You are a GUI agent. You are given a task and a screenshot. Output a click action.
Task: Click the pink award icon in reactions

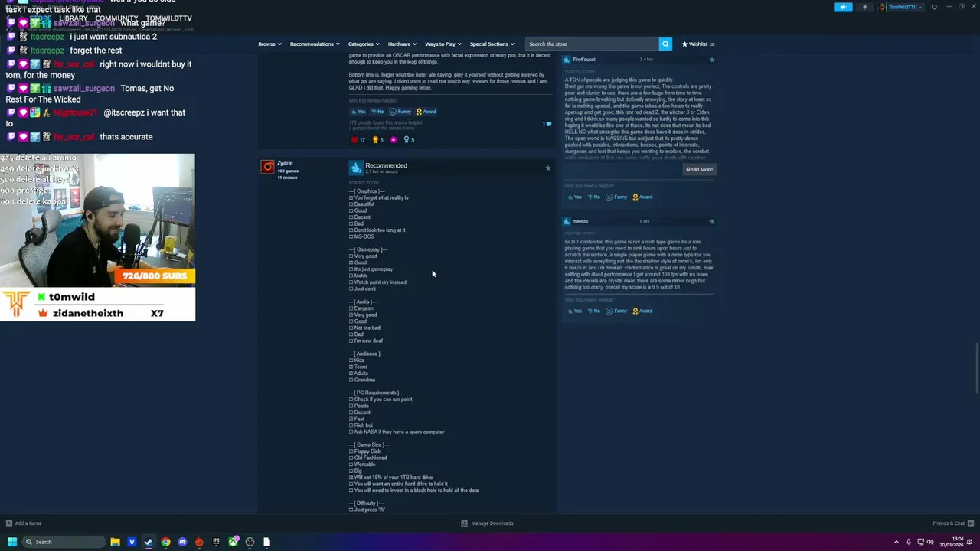tap(394, 140)
